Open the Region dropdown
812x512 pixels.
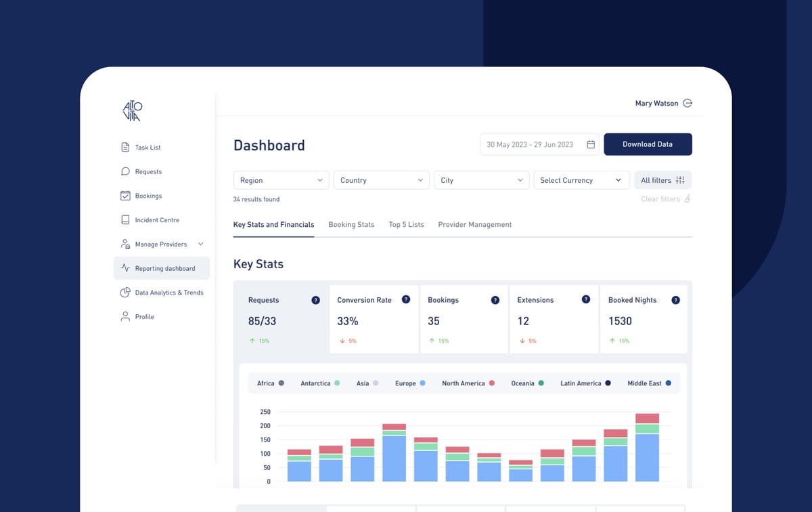pos(281,180)
